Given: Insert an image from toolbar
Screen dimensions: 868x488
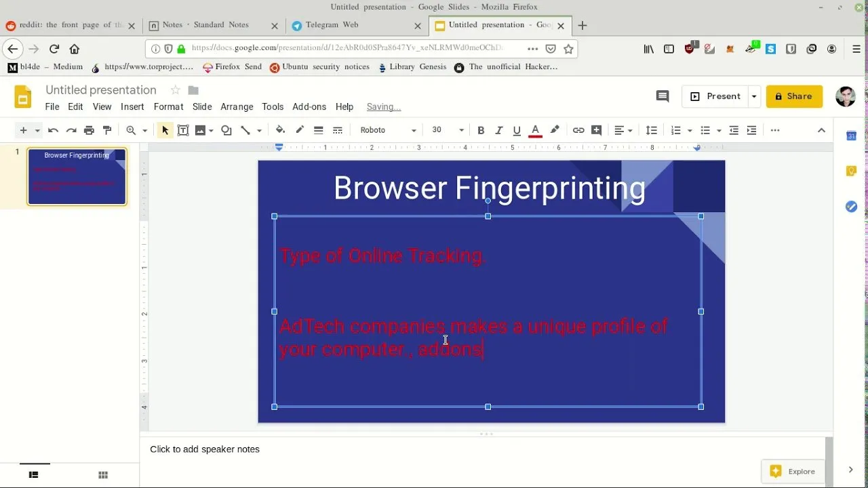Looking at the screenshot, I should point(200,130).
